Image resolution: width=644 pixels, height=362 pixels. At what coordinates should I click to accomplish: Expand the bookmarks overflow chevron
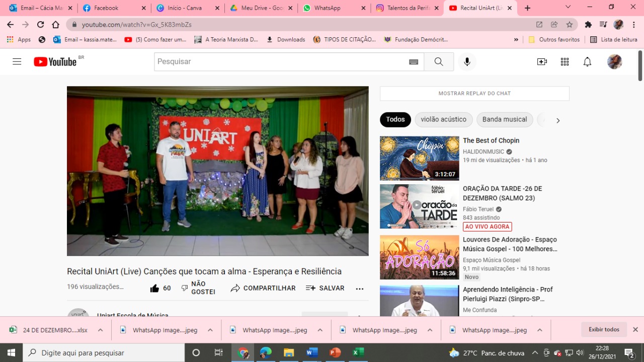516,39
